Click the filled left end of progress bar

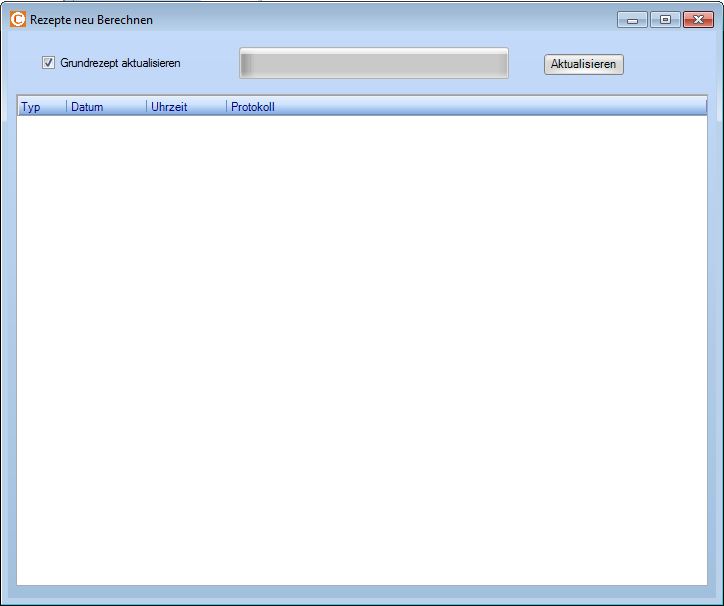pyautogui.click(x=247, y=63)
